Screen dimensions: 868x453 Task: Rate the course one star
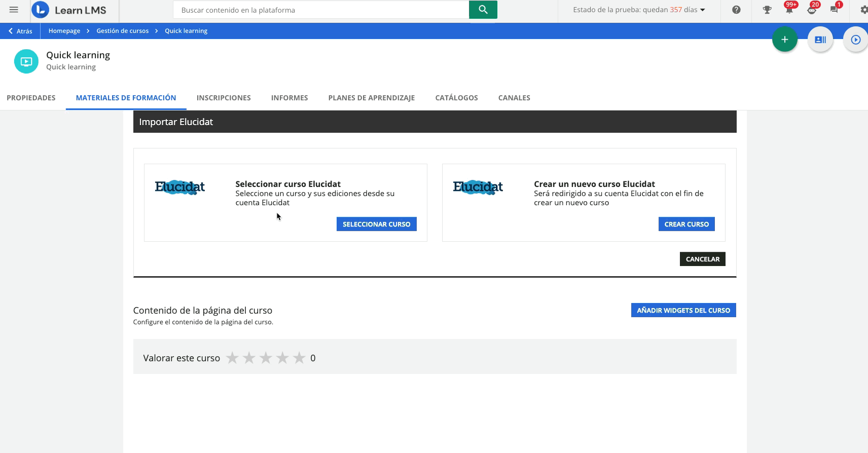pyautogui.click(x=232, y=358)
